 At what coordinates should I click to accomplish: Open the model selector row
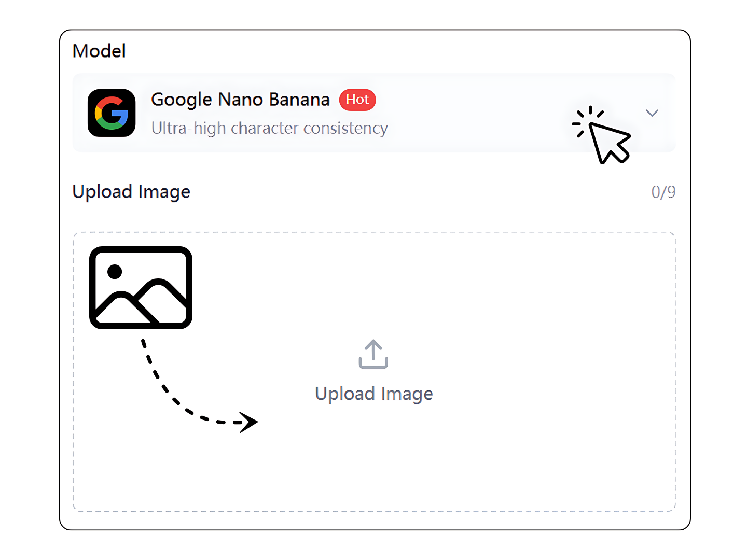(x=374, y=113)
